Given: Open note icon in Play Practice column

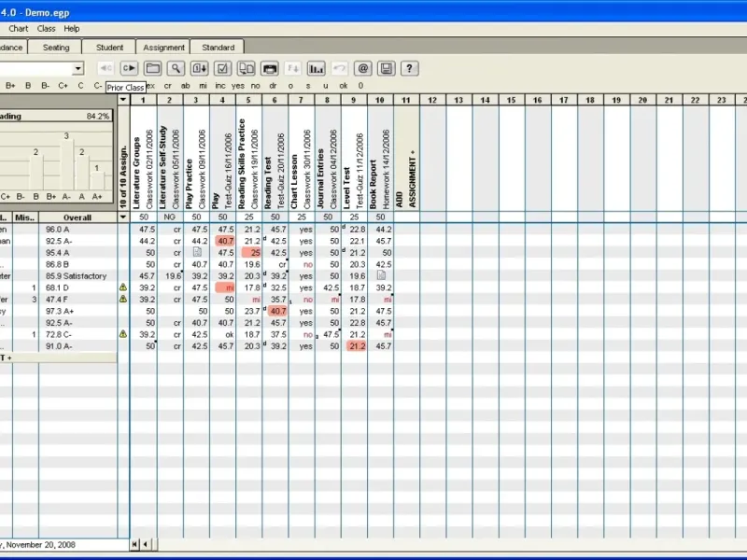Looking at the screenshot, I should pos(197,252).
